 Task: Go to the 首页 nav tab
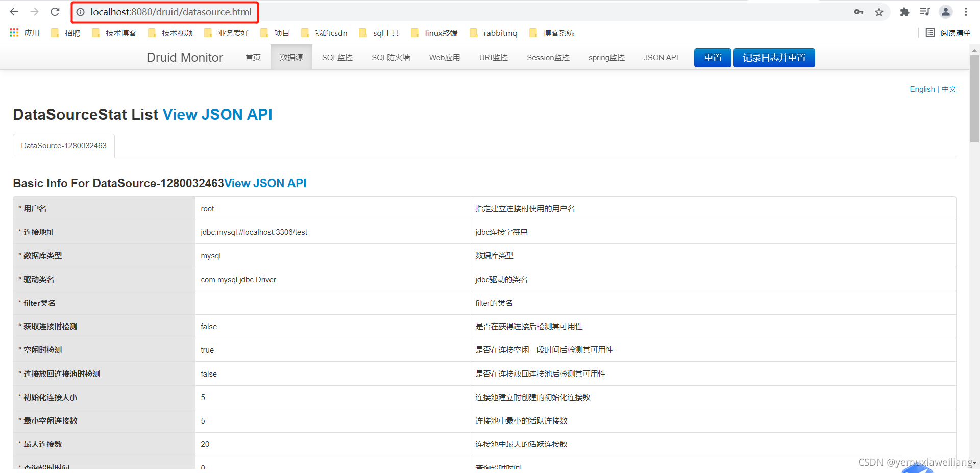(253, 57)
